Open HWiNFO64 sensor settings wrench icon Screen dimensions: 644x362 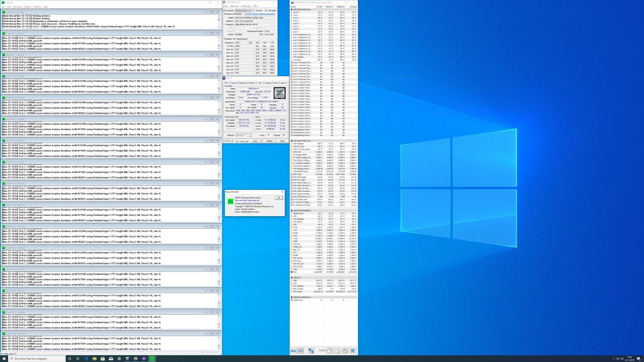click(x=345, y=351)
